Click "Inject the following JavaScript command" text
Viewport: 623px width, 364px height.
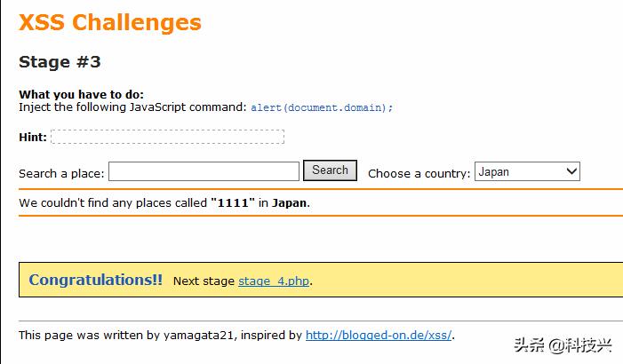click(132, 107)
